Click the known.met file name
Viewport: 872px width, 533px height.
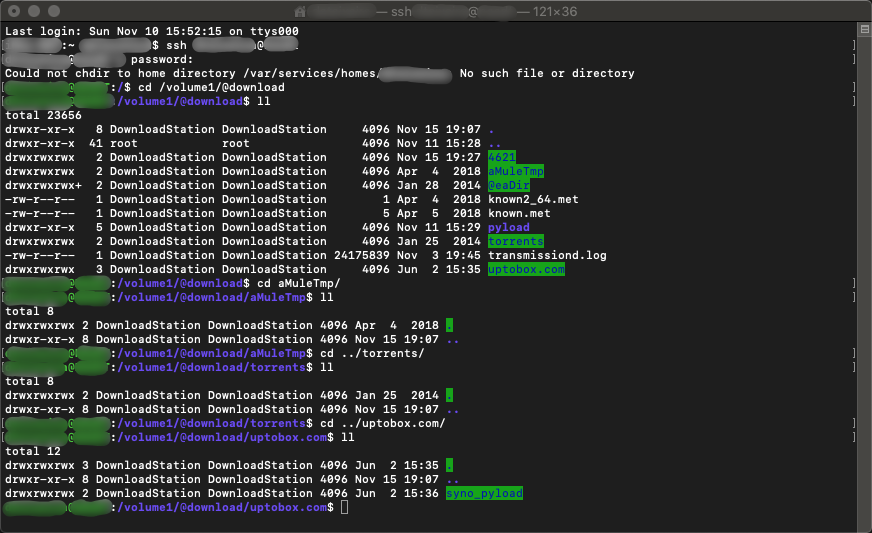pyautogui.click(x=519, y=214)
